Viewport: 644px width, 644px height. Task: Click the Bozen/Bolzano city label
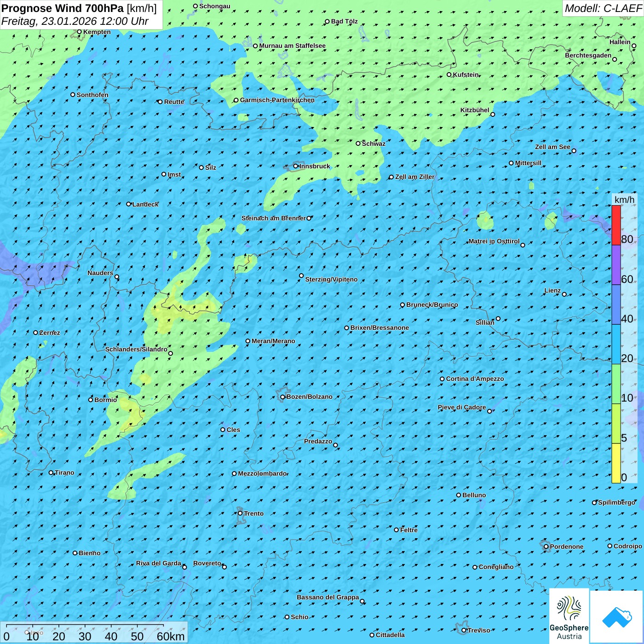tap(309, 397)
